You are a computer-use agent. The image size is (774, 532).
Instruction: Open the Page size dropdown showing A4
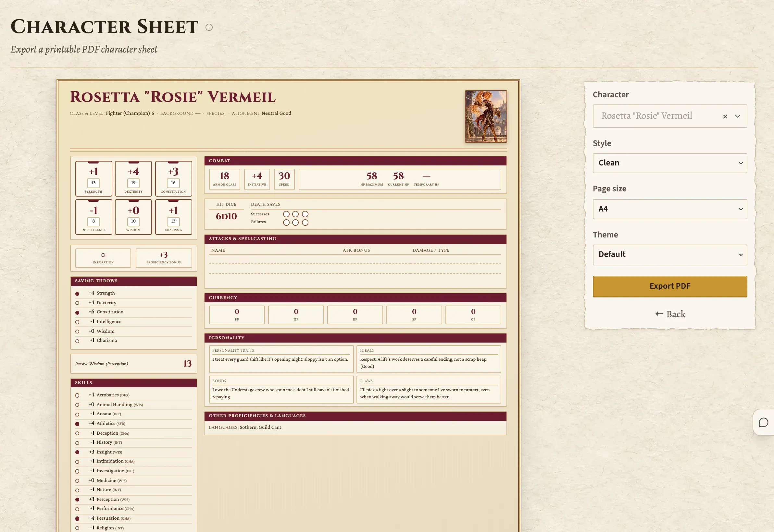tap(669, 209)
